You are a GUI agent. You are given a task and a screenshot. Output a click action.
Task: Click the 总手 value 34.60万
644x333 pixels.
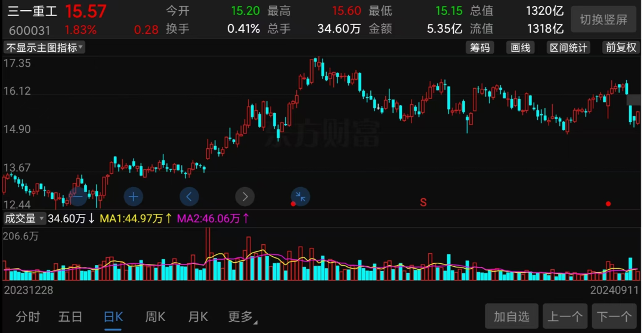[339, 29]
